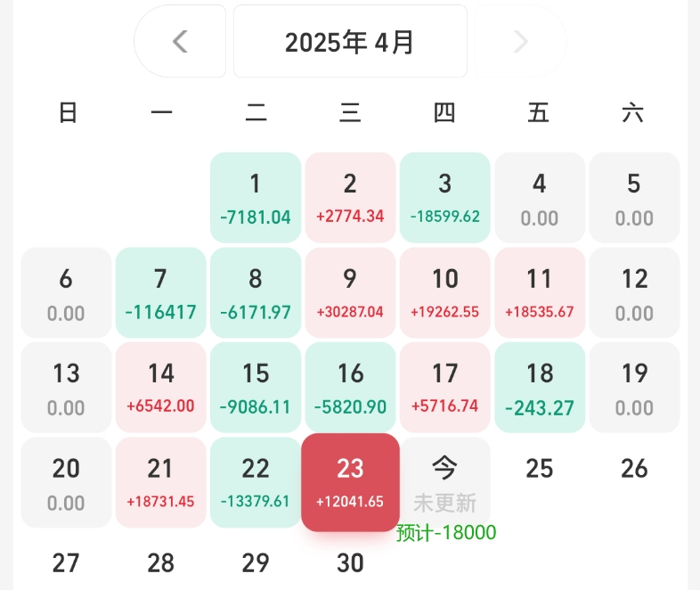Select April 3 showing -18599.62
This screenshot has height=590, width=700.
444,198
